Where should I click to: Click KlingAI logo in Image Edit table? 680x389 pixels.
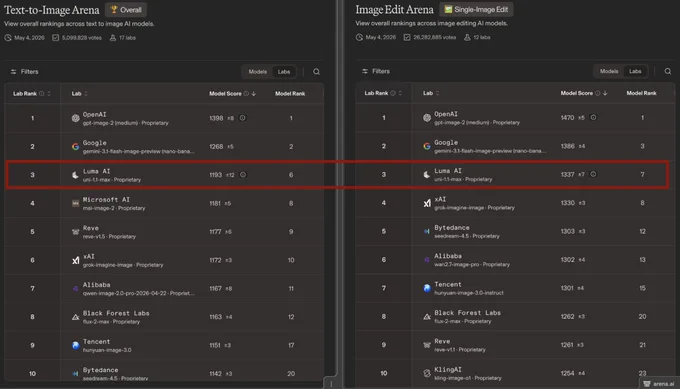coord(427,373)
